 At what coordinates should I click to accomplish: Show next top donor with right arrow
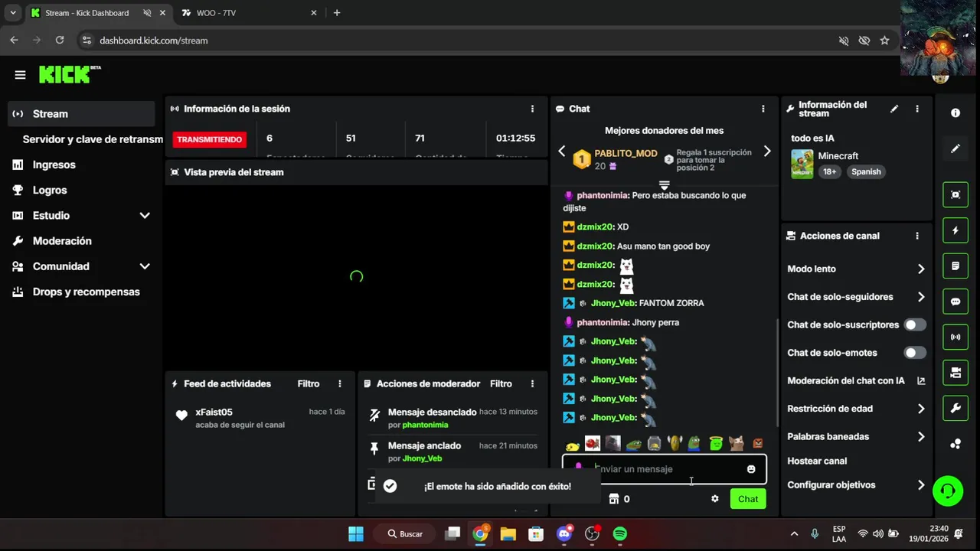click(767, 152)
